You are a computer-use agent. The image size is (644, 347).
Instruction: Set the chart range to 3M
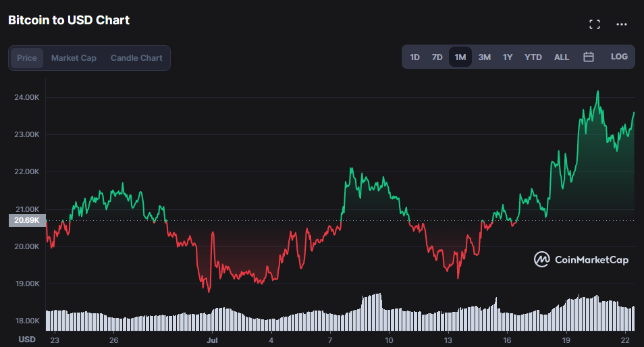tap(484, 57)
